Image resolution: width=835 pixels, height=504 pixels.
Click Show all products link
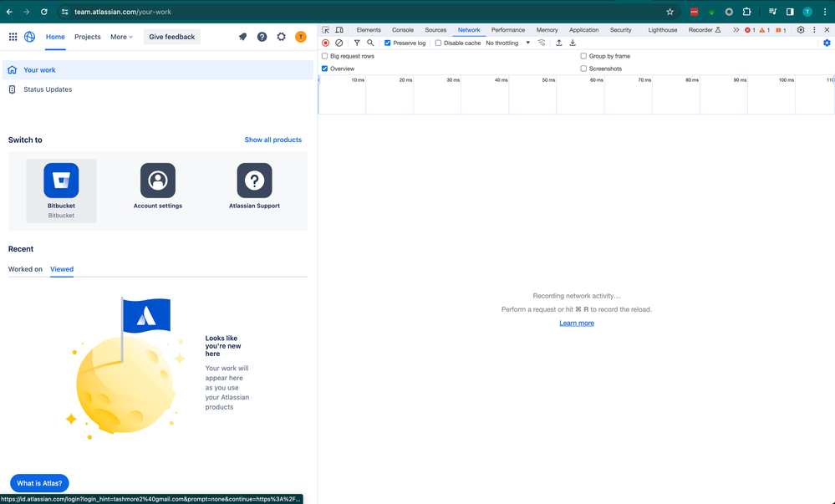[x=273, y=140]
